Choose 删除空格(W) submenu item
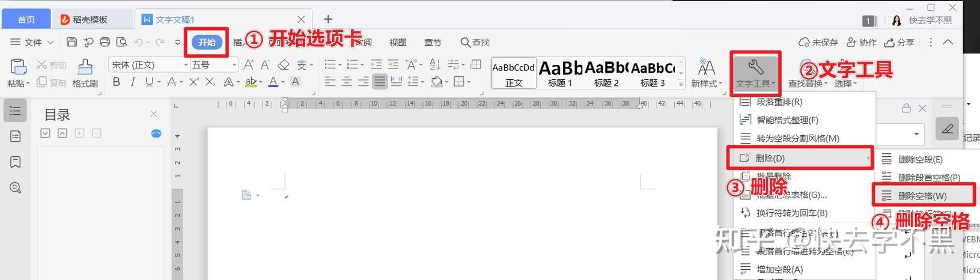This screenshot has height=280, width=980. click(923, 196)
